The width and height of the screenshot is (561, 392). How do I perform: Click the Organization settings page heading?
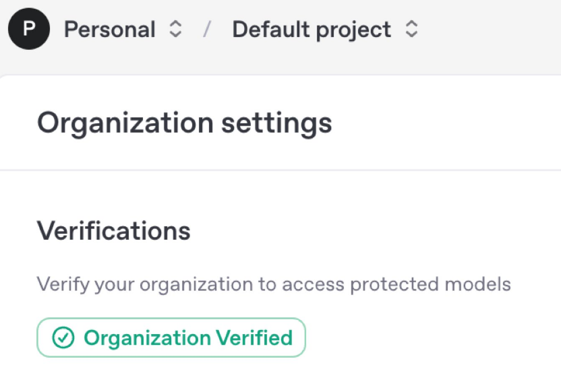coord(185,123)
